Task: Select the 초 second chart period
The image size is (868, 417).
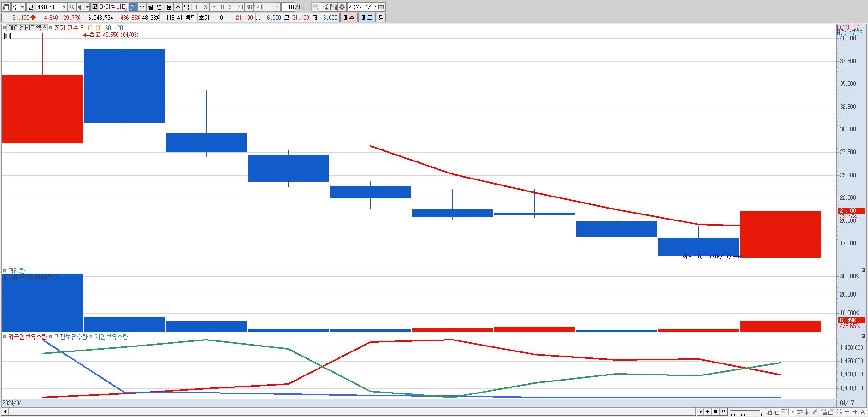Action: coord(177,7)
